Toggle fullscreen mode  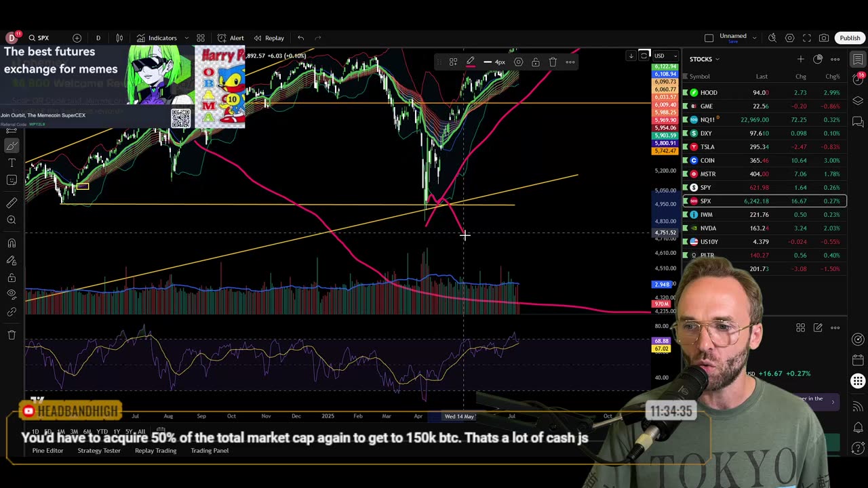point(807,38)
